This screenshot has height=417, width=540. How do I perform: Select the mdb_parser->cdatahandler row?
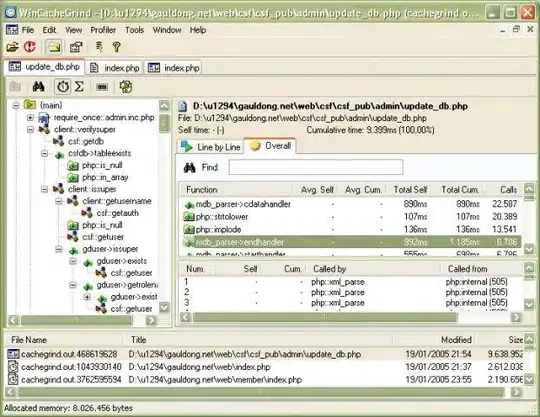[350, 204]
